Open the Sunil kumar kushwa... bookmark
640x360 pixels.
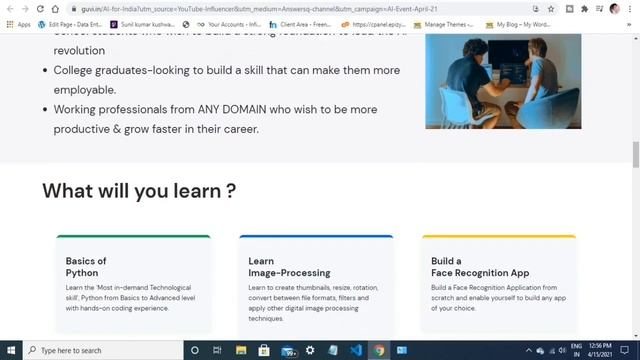[x=142, y=24]
